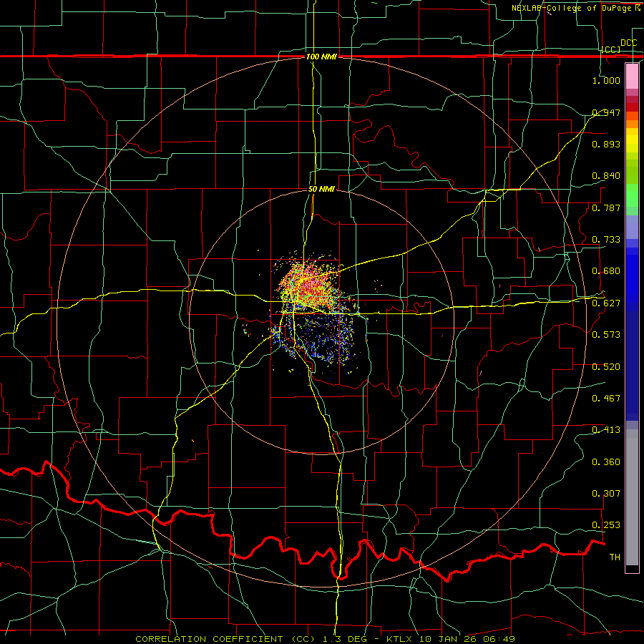
Task: Pick the bright green swatch on the color bar
Action: click(x=632, y=195)
